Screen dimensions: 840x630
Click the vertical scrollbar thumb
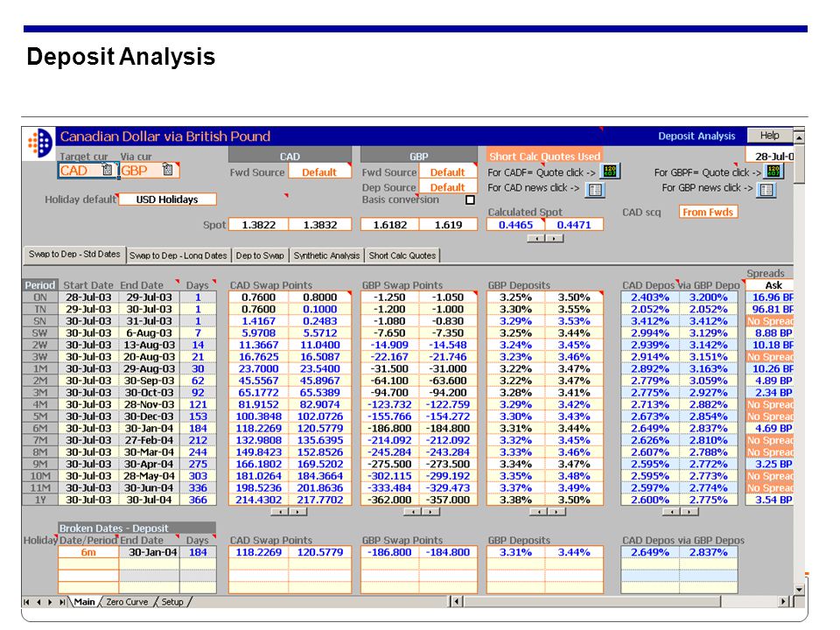click(799, 164)
